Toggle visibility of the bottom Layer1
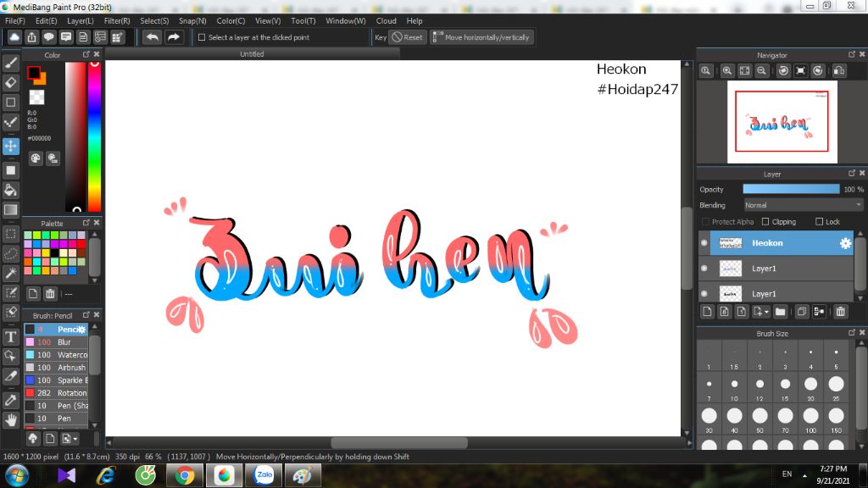 tap(704, 294)
